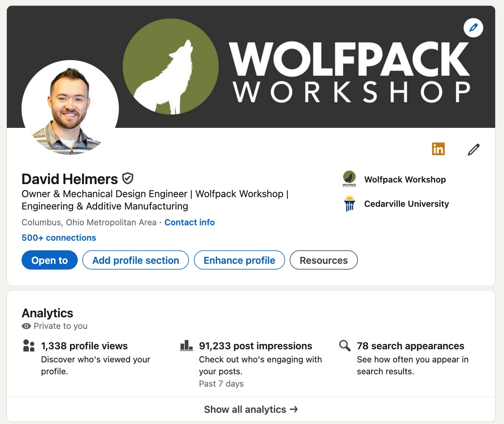Screen dimensions: 504x424
Task: Click the Cedarville University logo icon
Action: (349, 203)
